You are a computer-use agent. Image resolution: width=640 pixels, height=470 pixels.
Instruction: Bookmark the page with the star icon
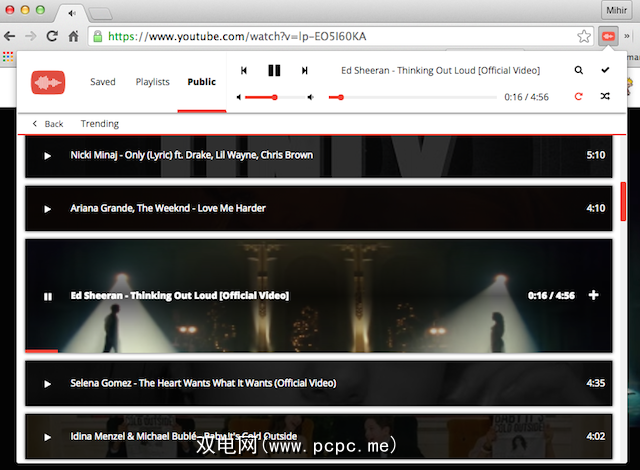[x=584, y=36]
